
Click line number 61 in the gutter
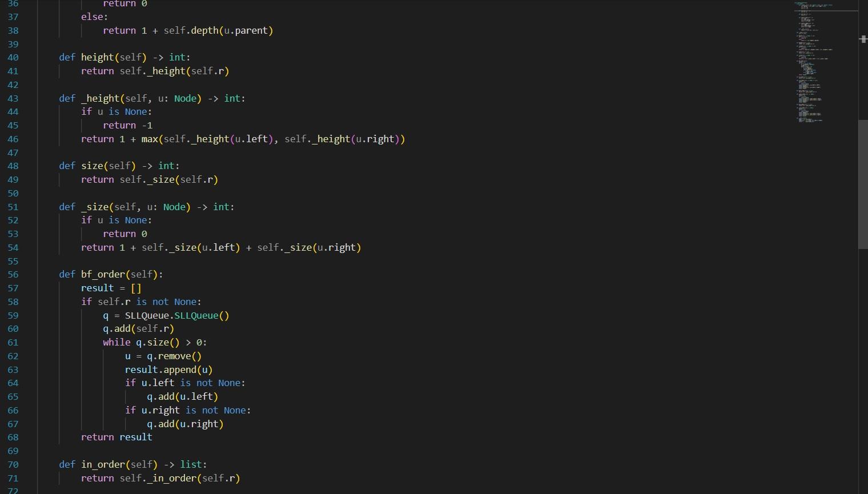pyautogui.click(x=13, y=343)
